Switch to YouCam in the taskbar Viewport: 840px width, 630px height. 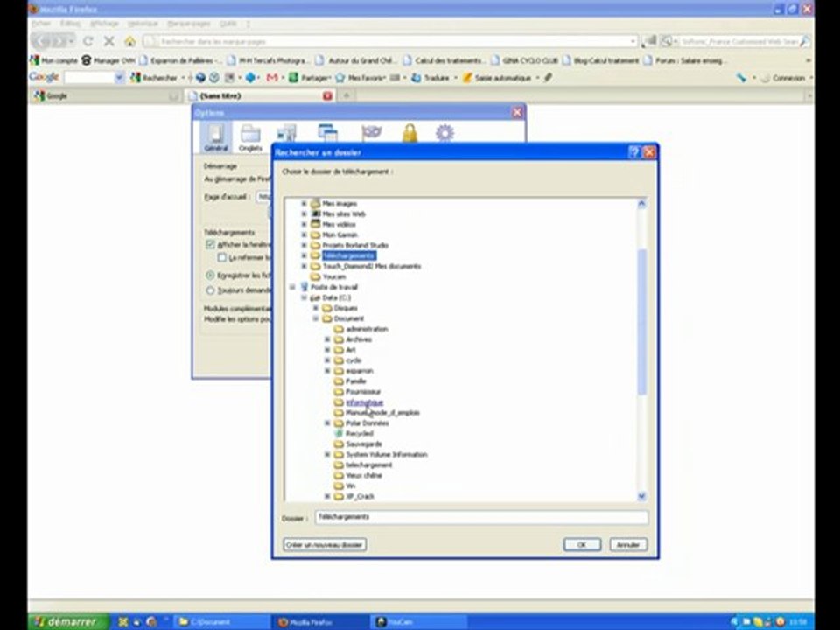coord(418,622)
